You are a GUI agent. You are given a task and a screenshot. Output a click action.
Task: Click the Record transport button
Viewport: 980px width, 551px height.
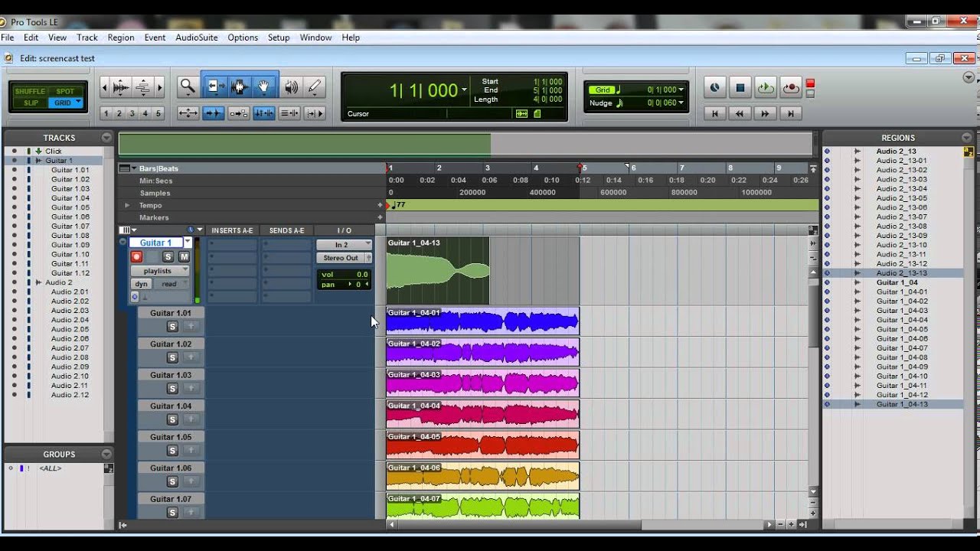click(791, 88)
